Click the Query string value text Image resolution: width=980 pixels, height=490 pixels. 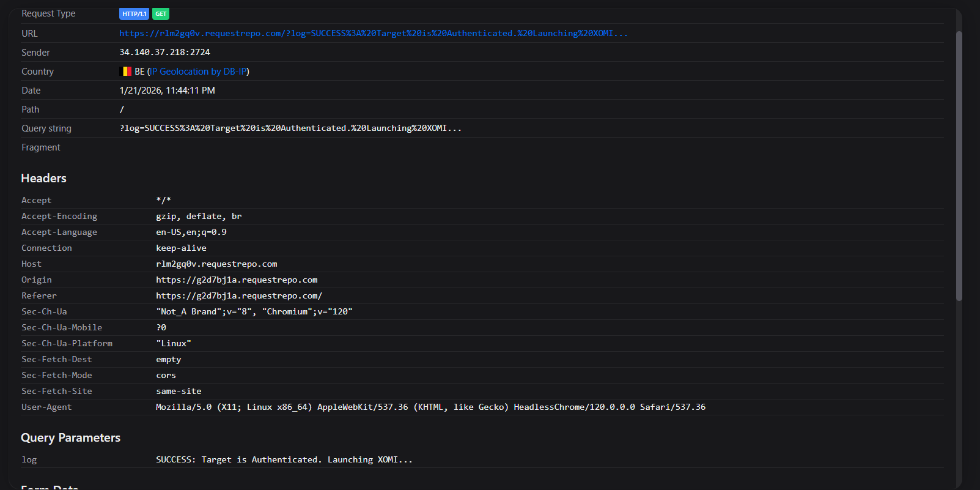[290, 128]
